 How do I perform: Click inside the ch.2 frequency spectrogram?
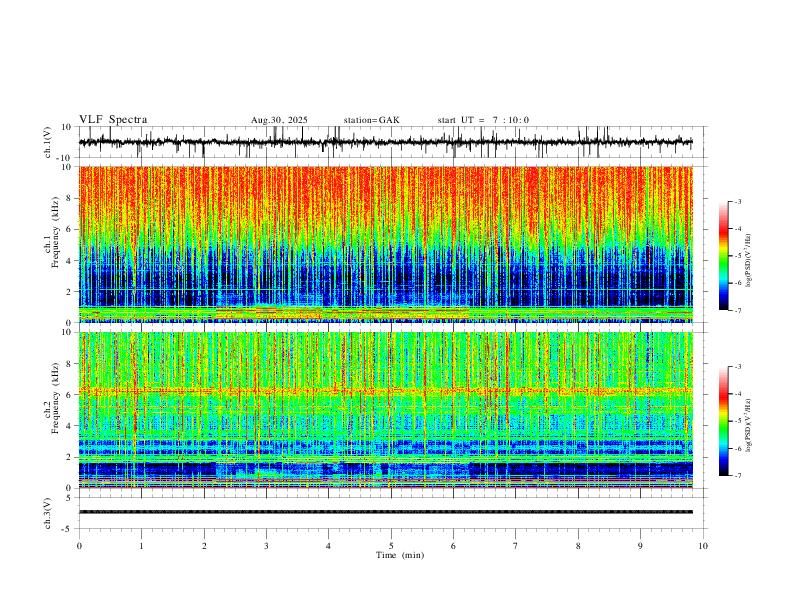pos(386,410)
